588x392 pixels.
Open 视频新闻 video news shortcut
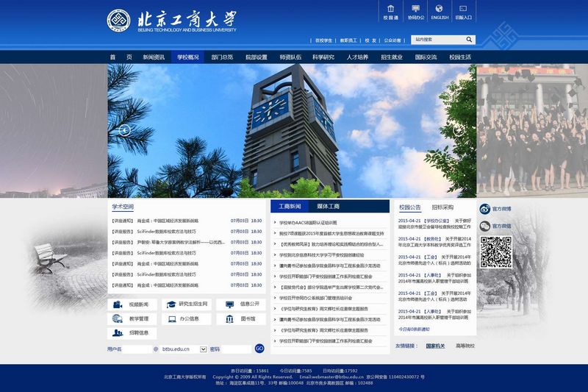click(x=132, y=304)
